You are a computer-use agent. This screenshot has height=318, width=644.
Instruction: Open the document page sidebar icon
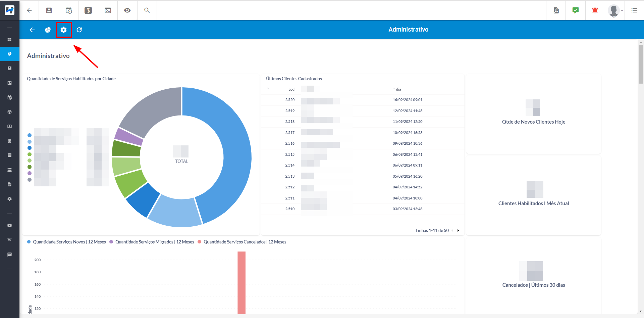(x=10, y=184)
